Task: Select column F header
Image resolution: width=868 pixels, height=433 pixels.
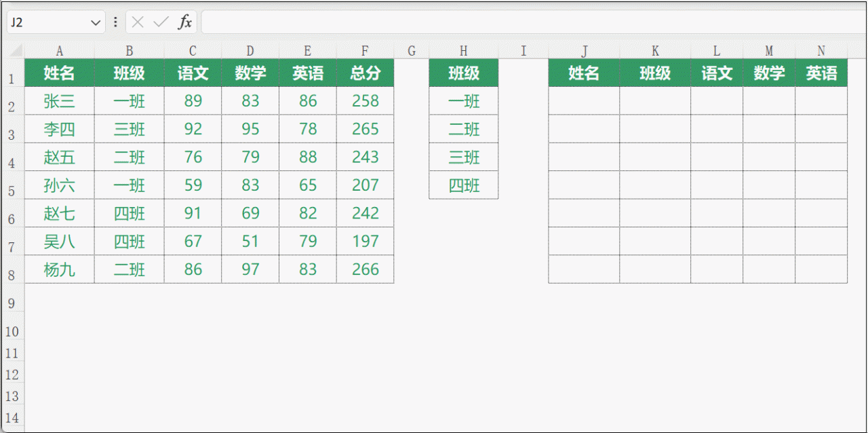Action: (x=365, y=51)
